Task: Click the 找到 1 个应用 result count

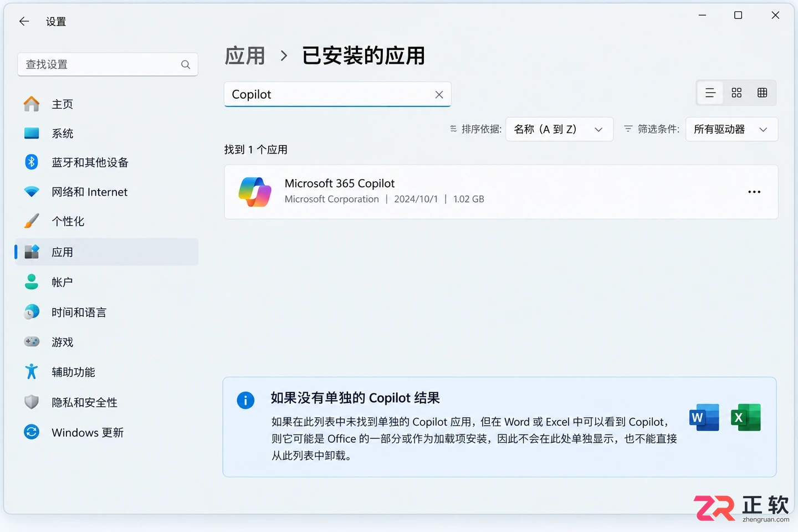Action: (x=256, y=150)
